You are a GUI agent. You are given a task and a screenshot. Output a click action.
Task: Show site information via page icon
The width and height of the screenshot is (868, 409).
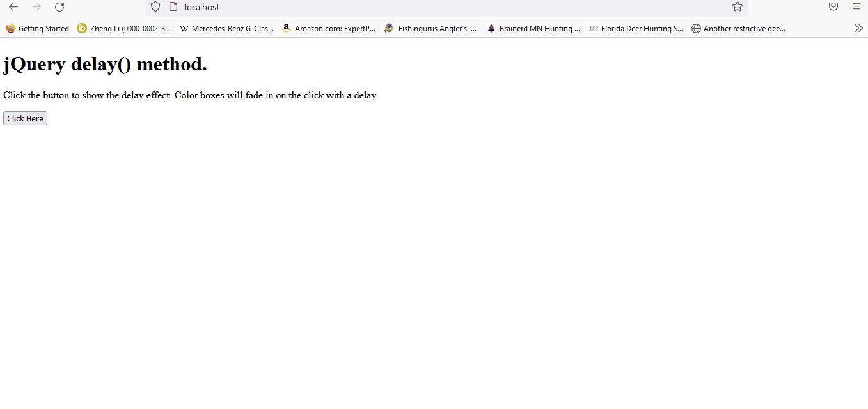tap(173, 7)
